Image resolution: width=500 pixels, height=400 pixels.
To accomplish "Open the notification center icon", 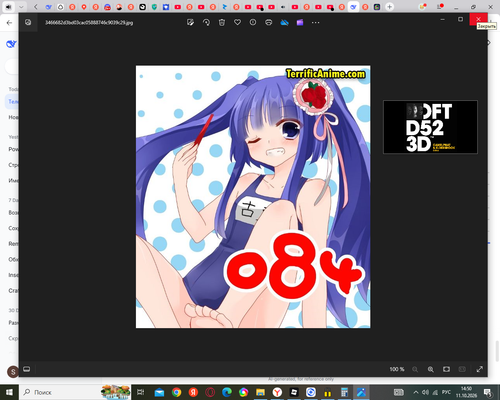I will (487, 392).
